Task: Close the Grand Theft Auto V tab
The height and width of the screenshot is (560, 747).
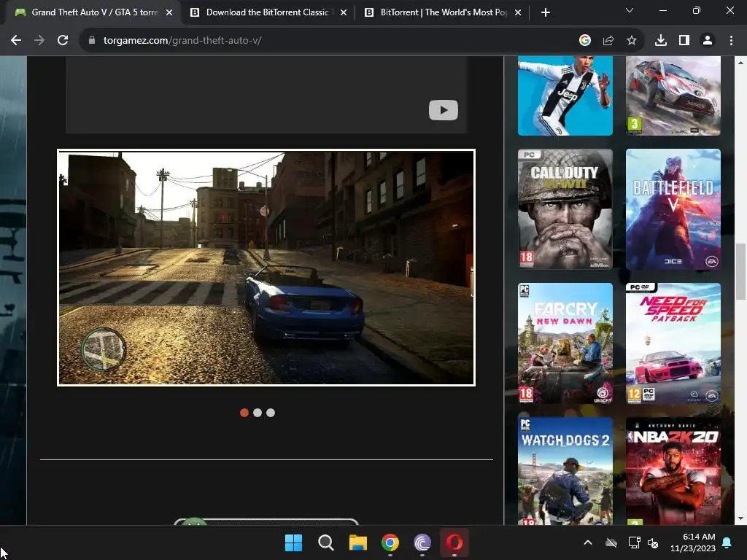Action: 169,12
